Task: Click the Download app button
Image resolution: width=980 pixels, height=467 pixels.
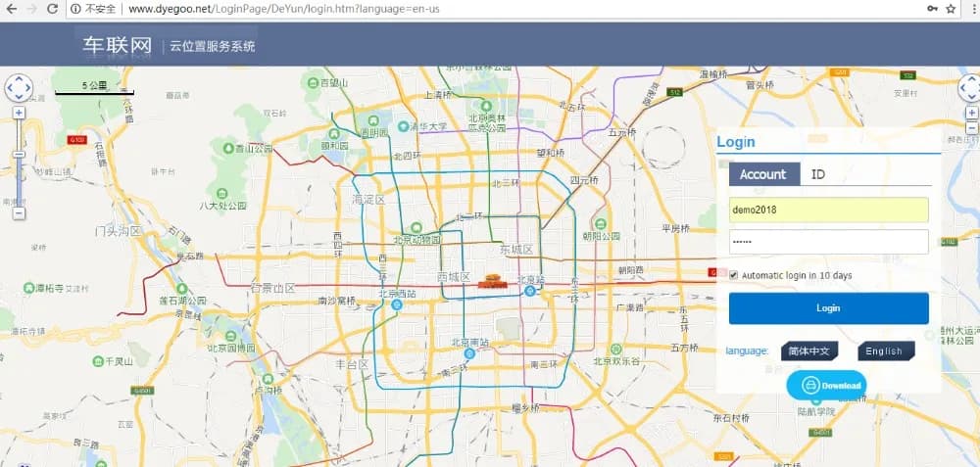Action: [x=826, y=385]
